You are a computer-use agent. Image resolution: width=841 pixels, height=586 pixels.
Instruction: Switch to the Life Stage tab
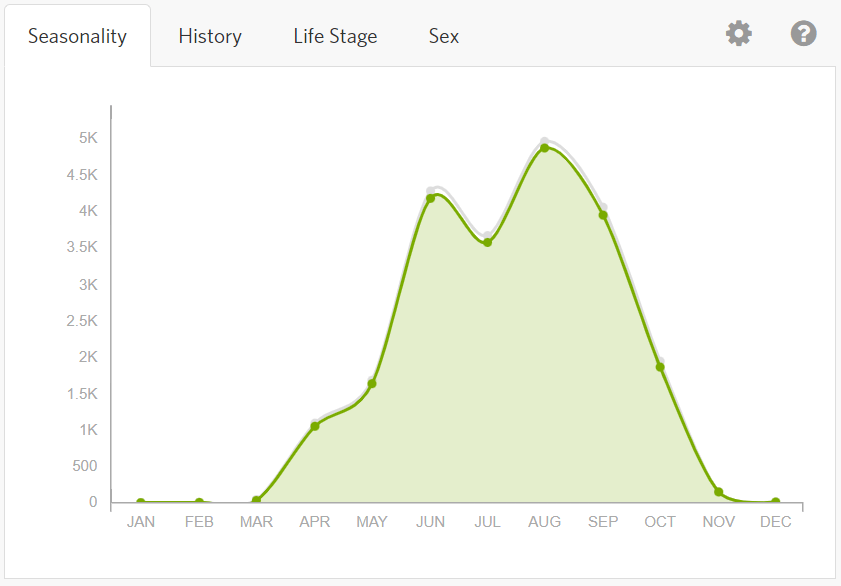[x=335, y=36]
